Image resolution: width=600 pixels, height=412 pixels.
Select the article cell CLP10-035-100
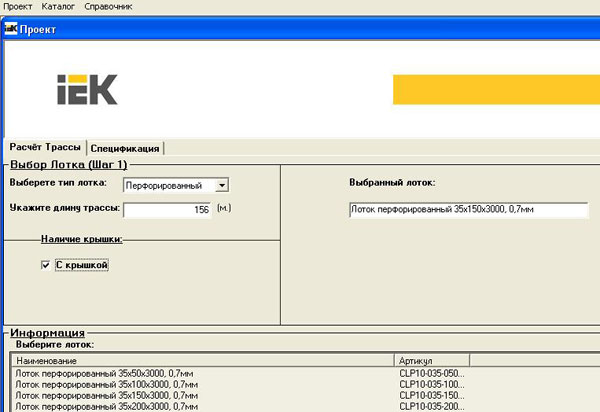coord(431,383)
